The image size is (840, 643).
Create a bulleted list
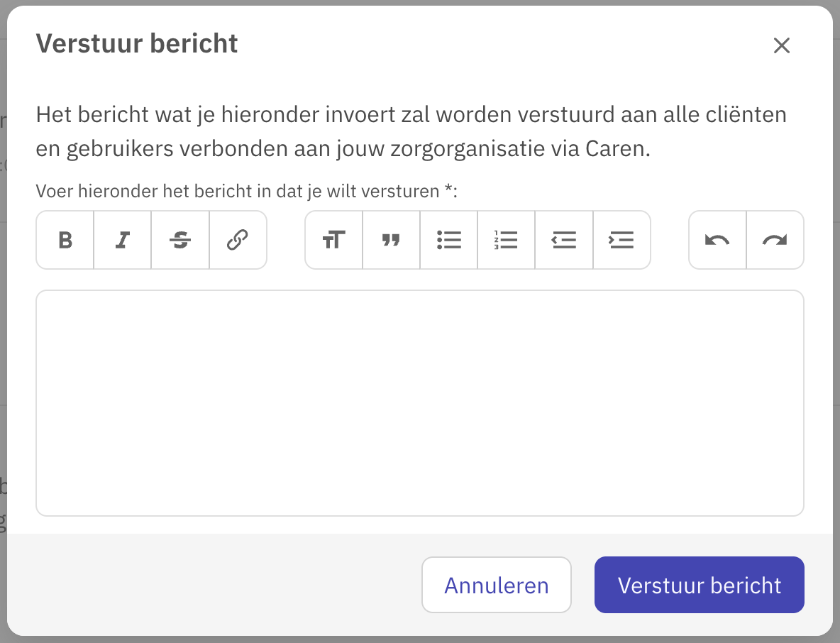tap(448, 240)
